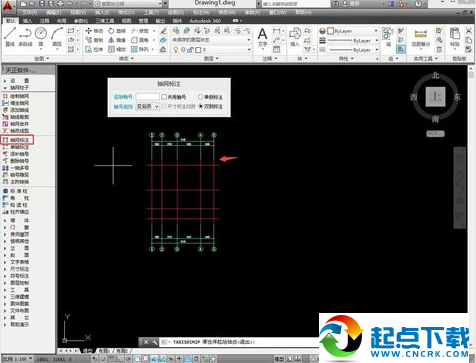
Task: Select the Line (直线) drawing tool
Action: click(x=10, y=36)
